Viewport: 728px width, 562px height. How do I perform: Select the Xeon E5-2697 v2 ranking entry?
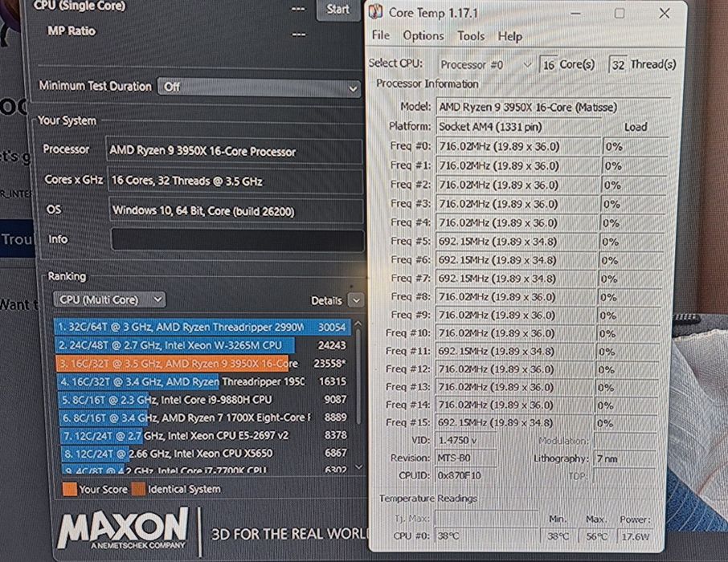tap(204, 435)
